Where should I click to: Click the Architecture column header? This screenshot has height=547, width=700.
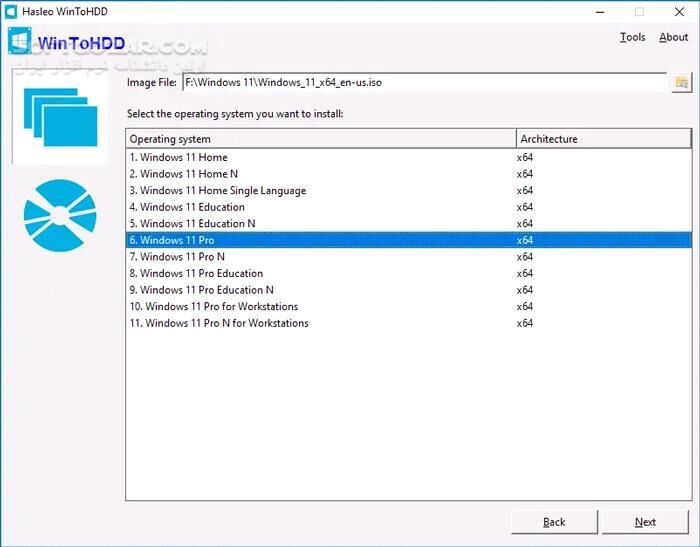(604, 139)
